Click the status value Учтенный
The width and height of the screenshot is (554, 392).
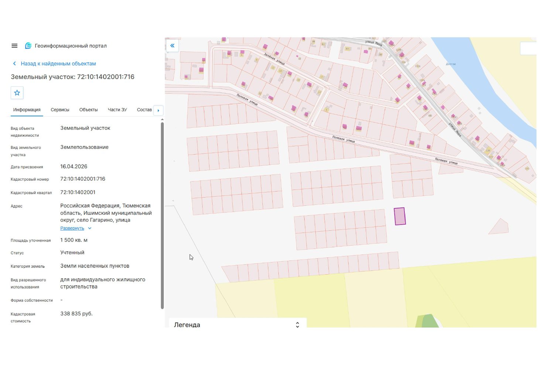pyautogui.click(x=72, y=253)
